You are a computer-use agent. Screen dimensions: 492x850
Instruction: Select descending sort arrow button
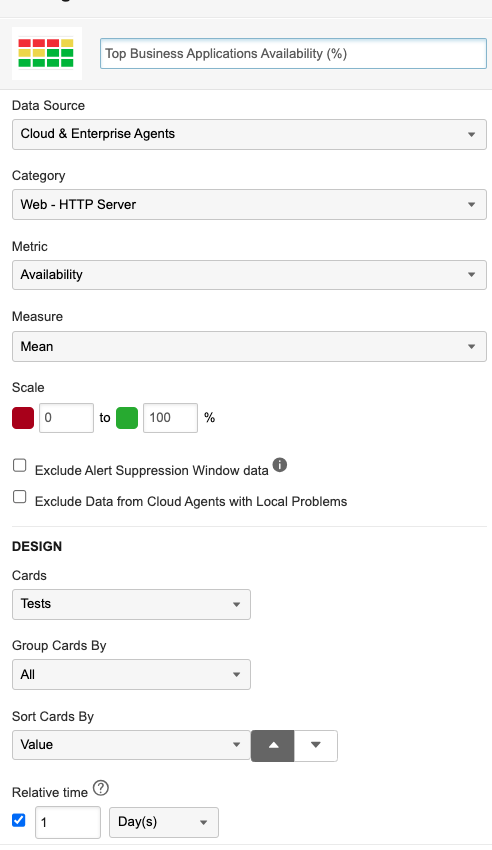(x=316, y=745)
